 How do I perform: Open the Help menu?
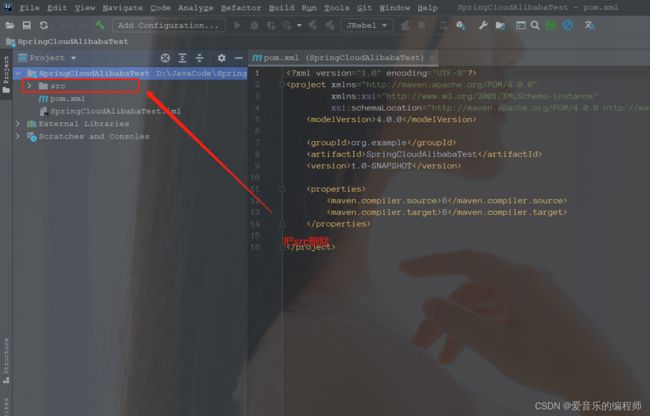pos(427,7)
